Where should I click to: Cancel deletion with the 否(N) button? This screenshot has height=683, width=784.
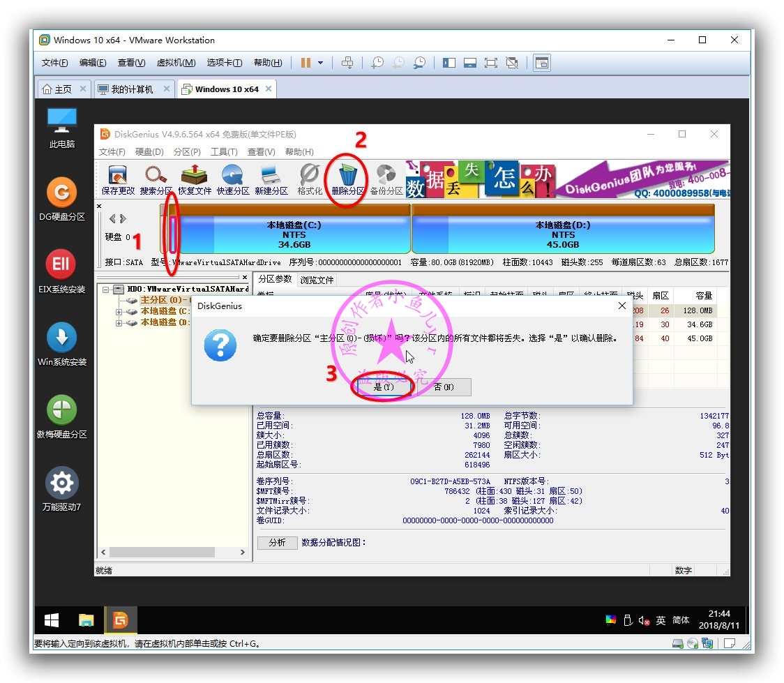[x=444, y=387]
